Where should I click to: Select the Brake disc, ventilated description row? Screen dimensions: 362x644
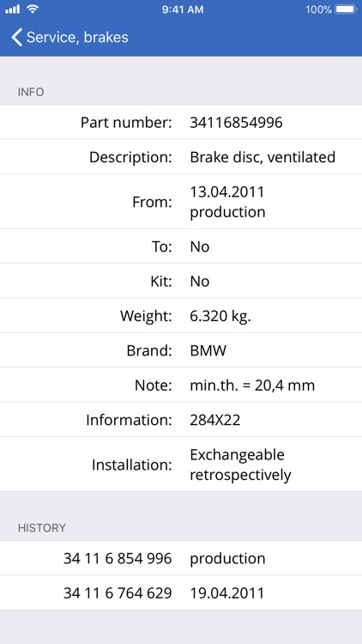181,157
